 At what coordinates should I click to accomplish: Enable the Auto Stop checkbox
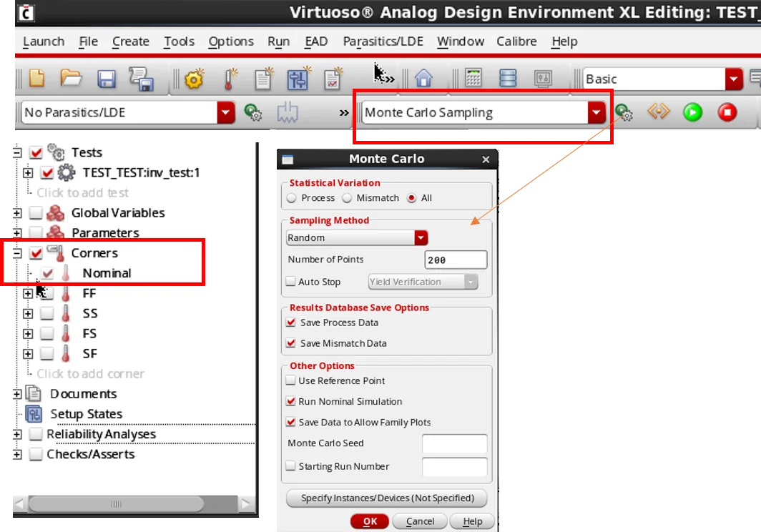point(290,281)
